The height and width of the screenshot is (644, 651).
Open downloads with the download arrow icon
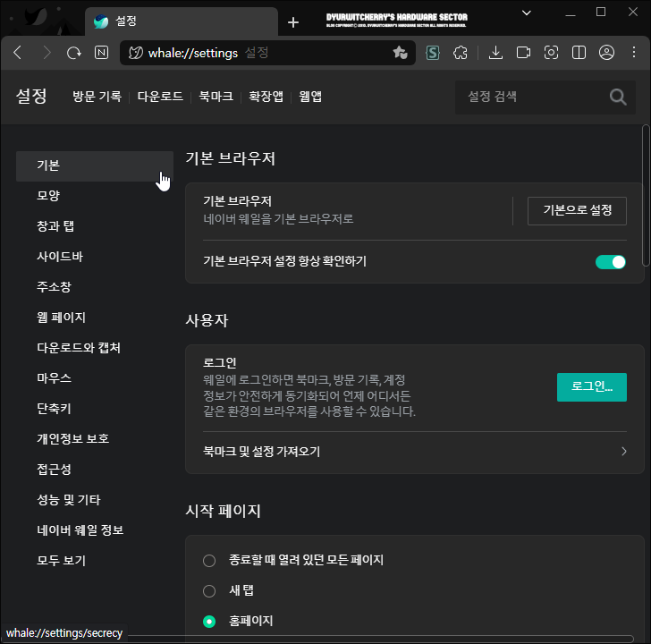tap(495, 53)
